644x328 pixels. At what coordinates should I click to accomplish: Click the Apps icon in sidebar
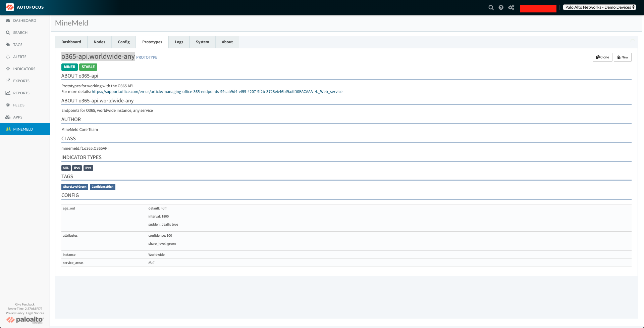(8, 117)
